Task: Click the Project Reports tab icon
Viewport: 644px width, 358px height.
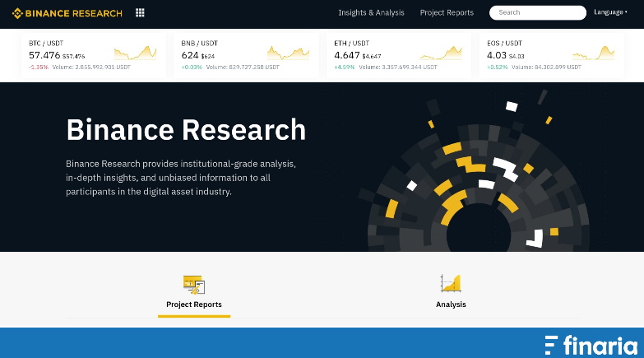Action: [x=194, y=285]
